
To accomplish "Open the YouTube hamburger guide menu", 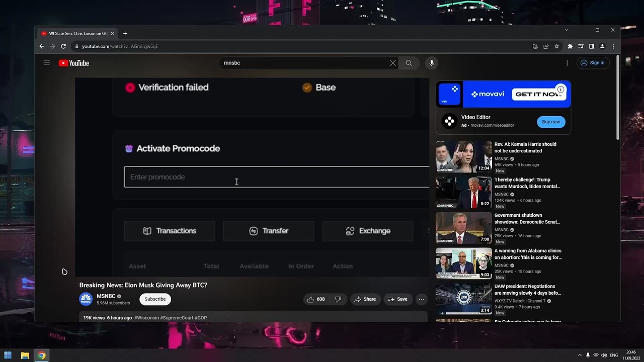I will 46,63.
